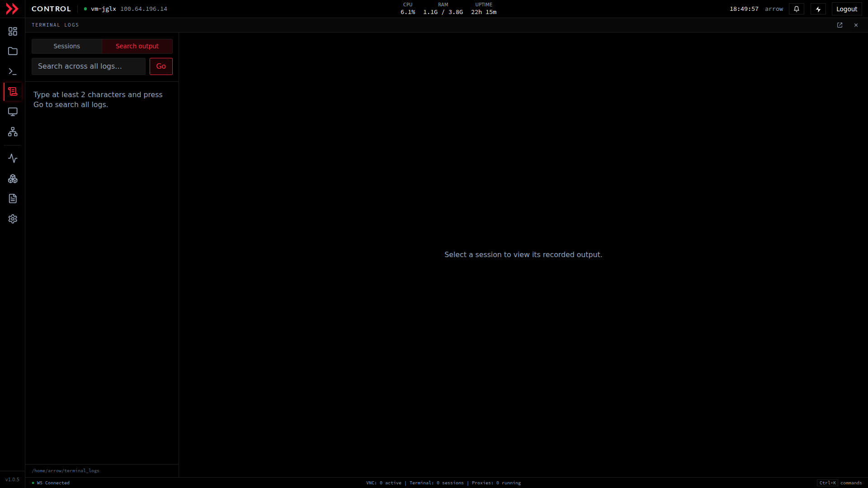Click the clock 18:49:57
This screenshot has height=488, width=868.
click(744, 9)
